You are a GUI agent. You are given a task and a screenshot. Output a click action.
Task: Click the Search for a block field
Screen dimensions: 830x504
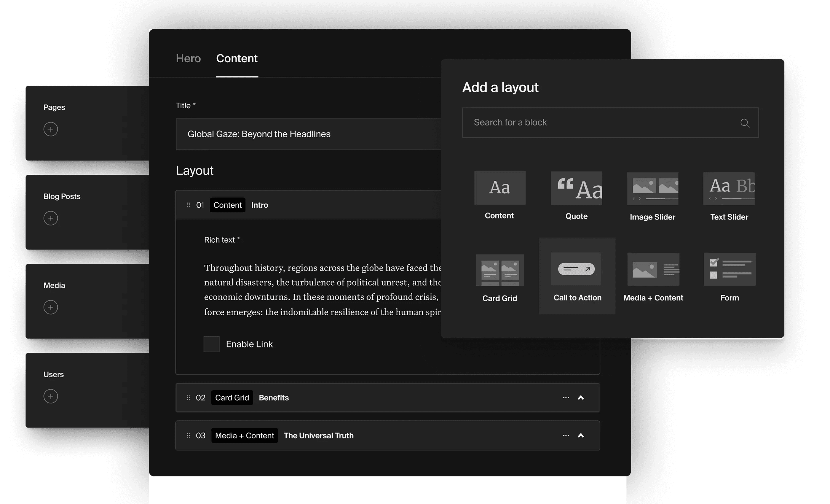coord(573,122)
